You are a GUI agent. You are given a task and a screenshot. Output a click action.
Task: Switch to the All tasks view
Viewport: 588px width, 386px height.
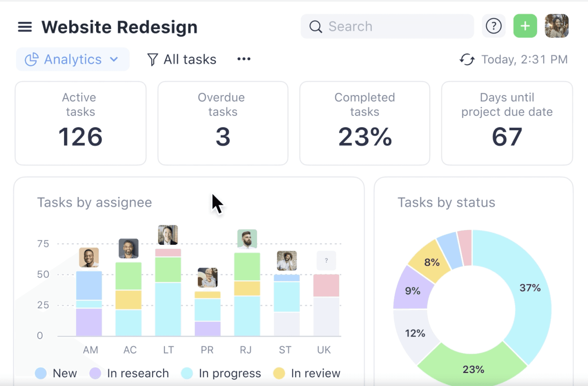190,59
